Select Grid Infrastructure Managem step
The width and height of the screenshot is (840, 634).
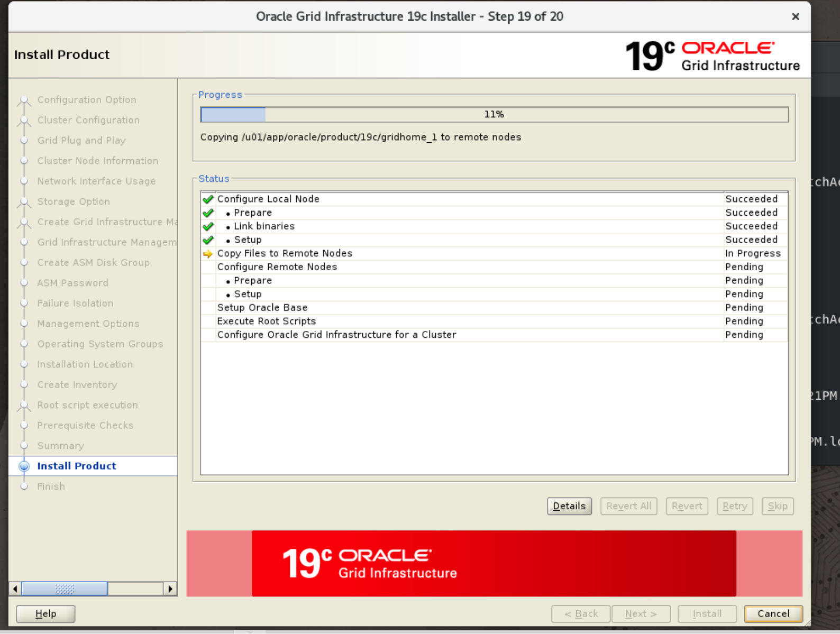click(107, 243)
